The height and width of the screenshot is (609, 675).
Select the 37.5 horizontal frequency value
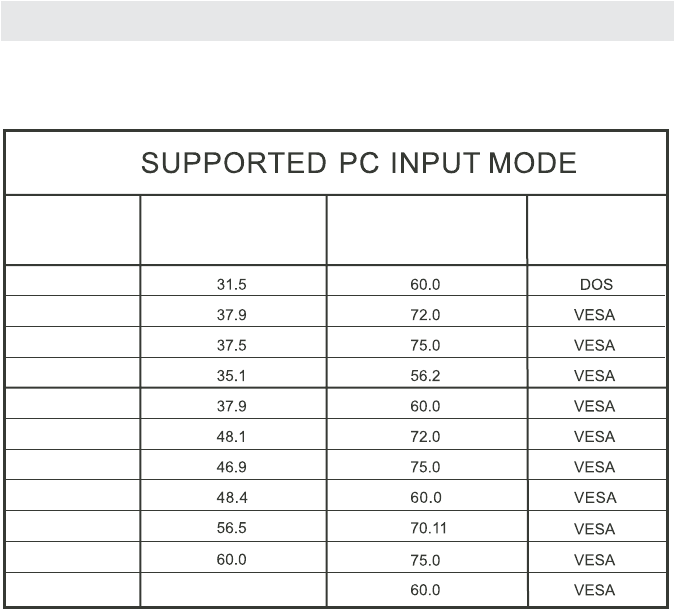pos(231,345)
